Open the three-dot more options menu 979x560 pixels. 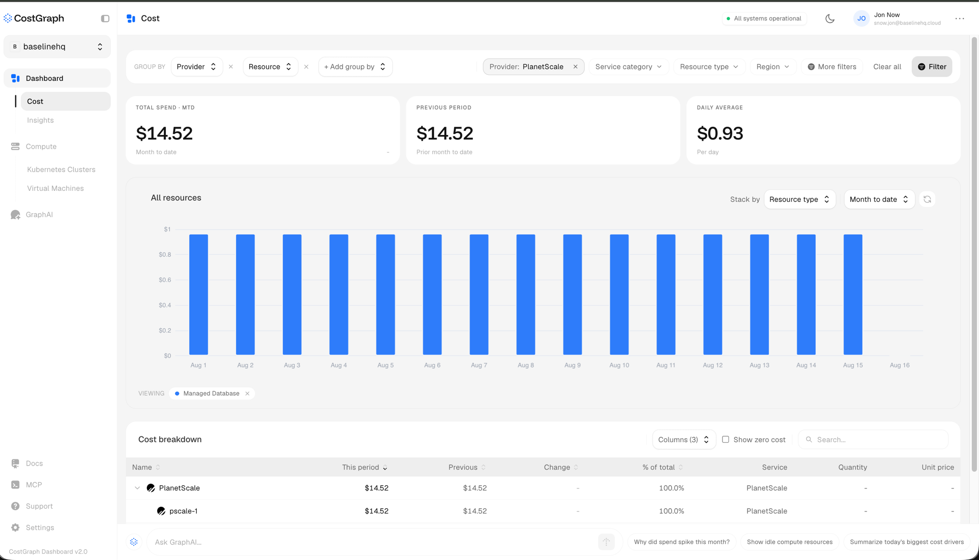pos(959,19)
